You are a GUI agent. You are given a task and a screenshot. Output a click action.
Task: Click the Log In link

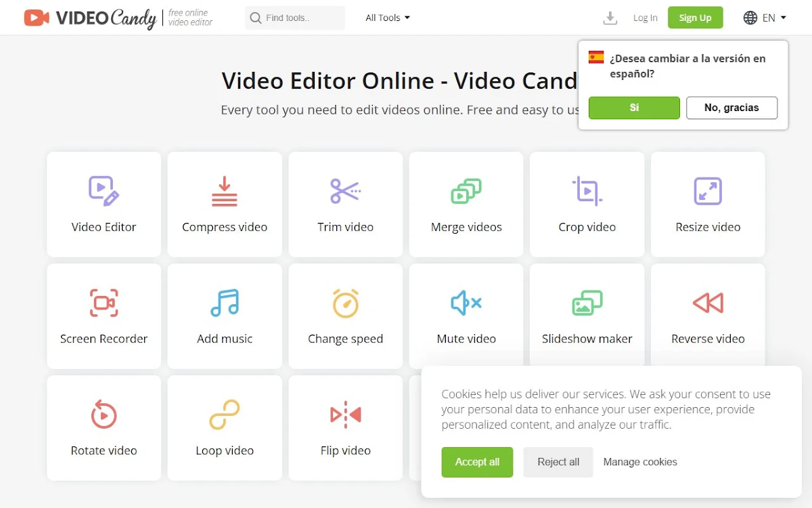pos(646,18)
